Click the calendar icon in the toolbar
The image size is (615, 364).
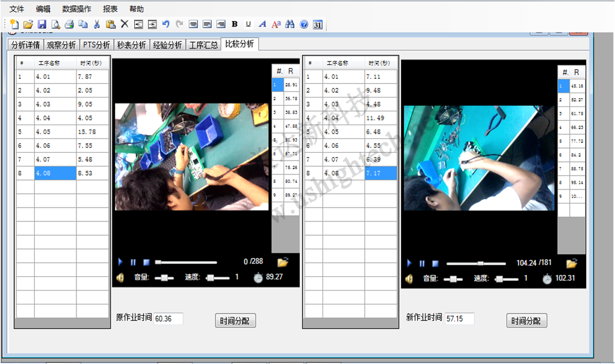(318, 24)
